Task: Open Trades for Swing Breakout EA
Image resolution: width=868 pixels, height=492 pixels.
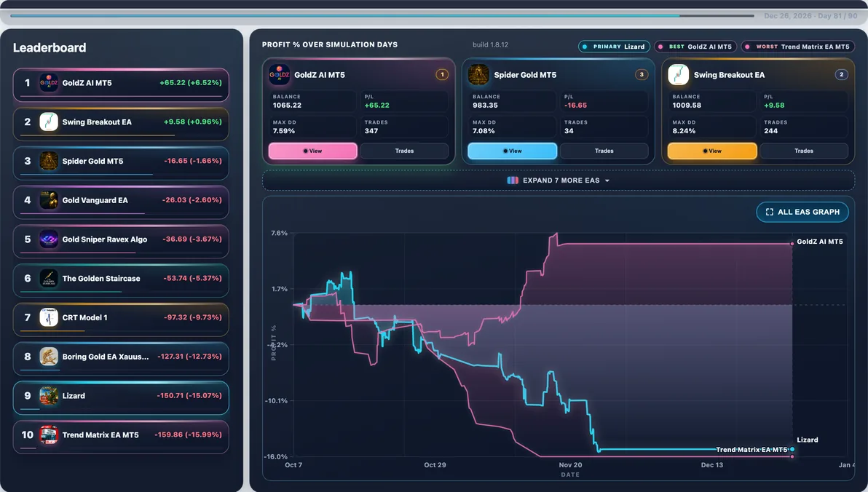Action: click(804, 151)
